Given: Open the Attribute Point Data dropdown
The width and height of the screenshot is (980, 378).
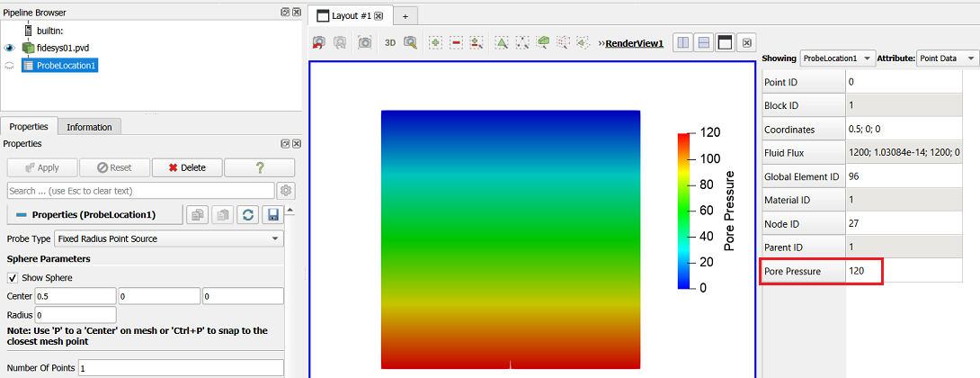Looking at the screenshot, I should 947,58.
